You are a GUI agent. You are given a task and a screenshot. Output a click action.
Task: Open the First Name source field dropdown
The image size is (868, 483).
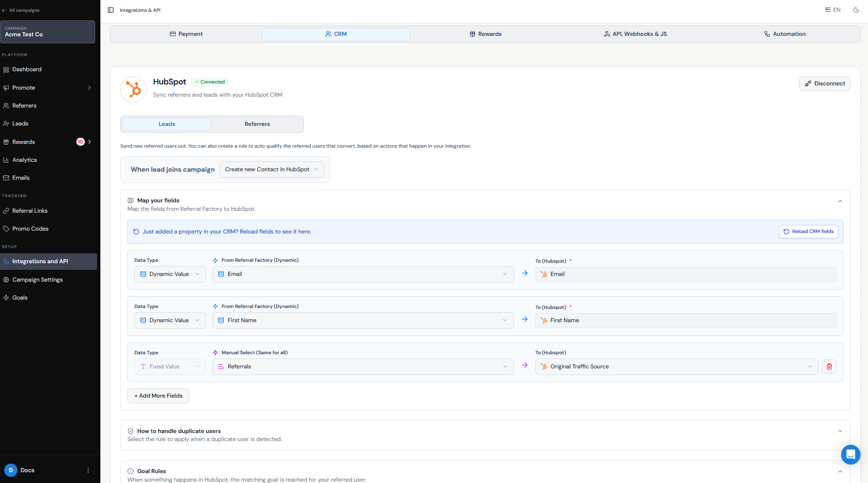pyautogui.click(x=363, y=320)
